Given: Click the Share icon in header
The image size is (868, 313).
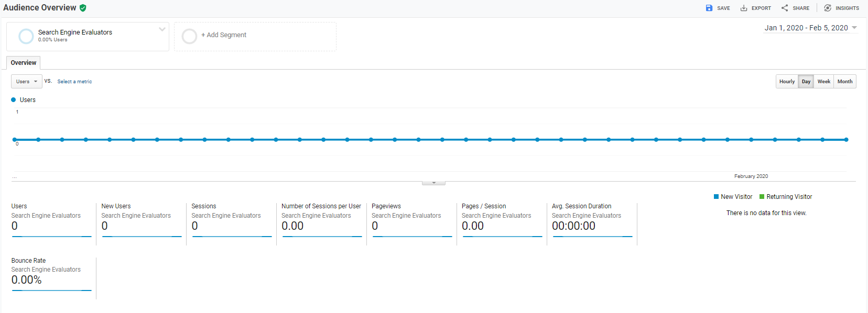Looking at the screenshot, I should pyautogui.click(x=785, y=8).
